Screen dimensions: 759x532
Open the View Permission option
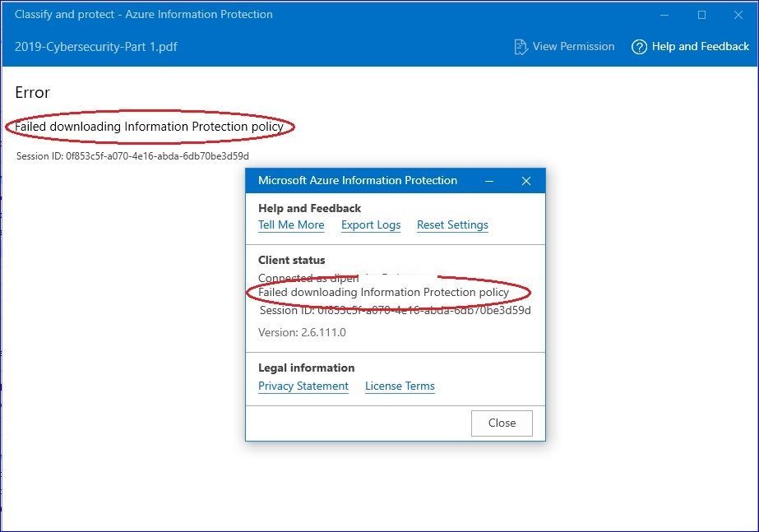(564, 47)
